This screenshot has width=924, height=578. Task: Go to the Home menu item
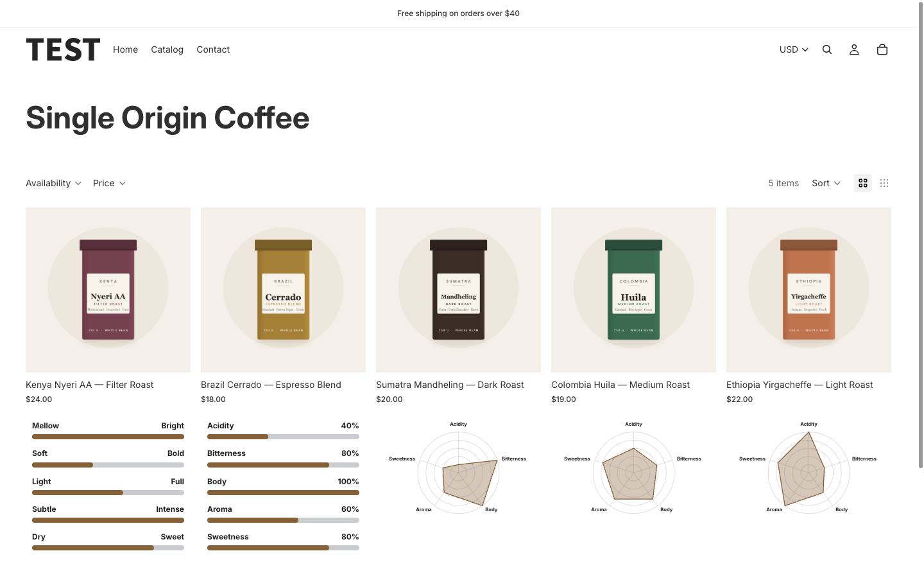pyautogui.click(x=125, y=49)
